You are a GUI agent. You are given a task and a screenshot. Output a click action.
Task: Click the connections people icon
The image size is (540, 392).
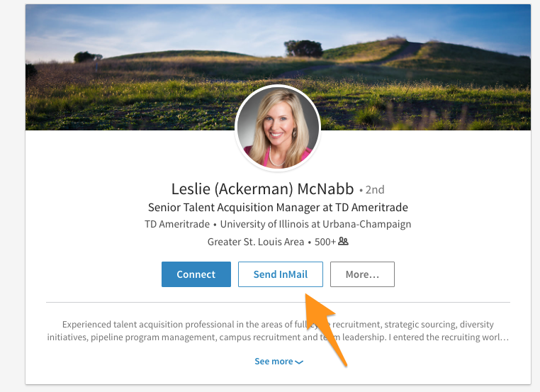coord(343,241)
